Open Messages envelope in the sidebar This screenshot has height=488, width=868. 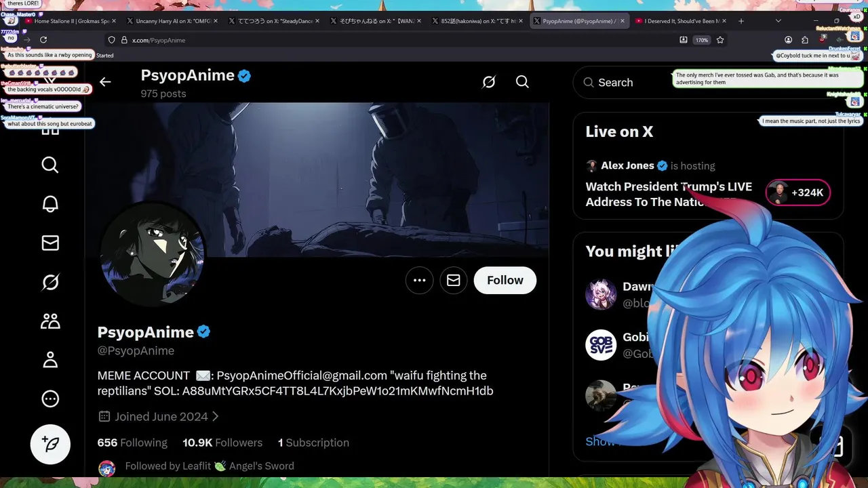[x=50, y=243]
